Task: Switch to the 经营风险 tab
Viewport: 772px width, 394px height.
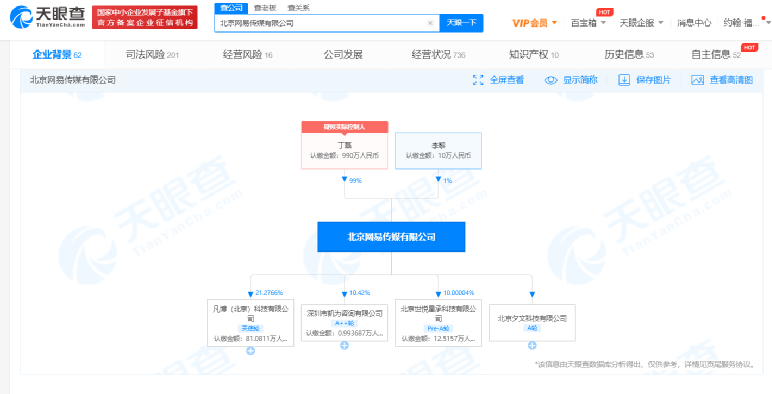Action: pos(248,55)
